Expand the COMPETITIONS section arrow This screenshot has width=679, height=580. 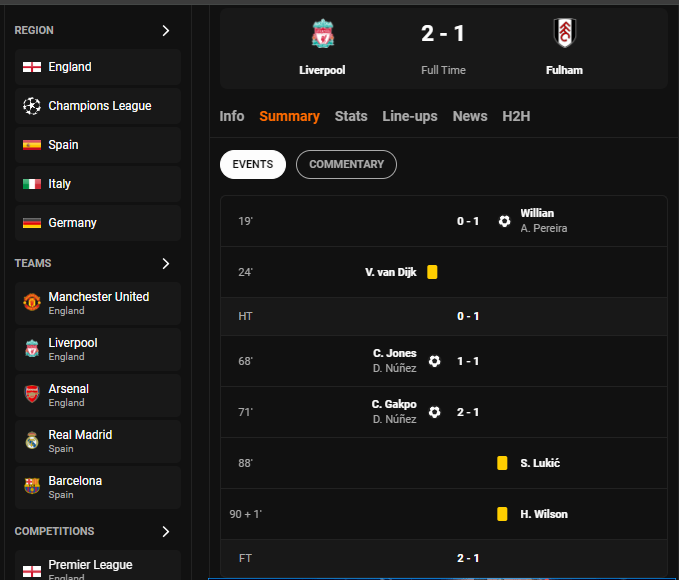166,532
